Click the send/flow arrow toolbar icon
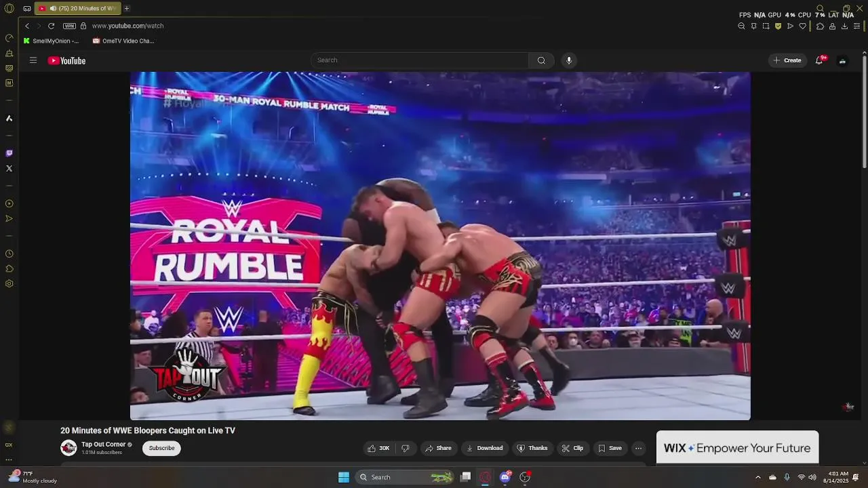This screenshot has height=488, width=868. (790, 26)
